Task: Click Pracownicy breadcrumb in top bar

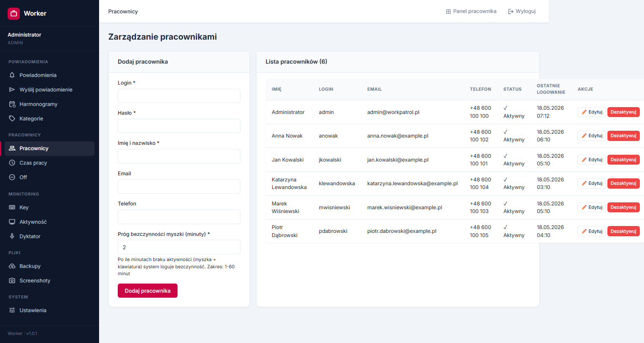Action: click(x=123, y=11)
